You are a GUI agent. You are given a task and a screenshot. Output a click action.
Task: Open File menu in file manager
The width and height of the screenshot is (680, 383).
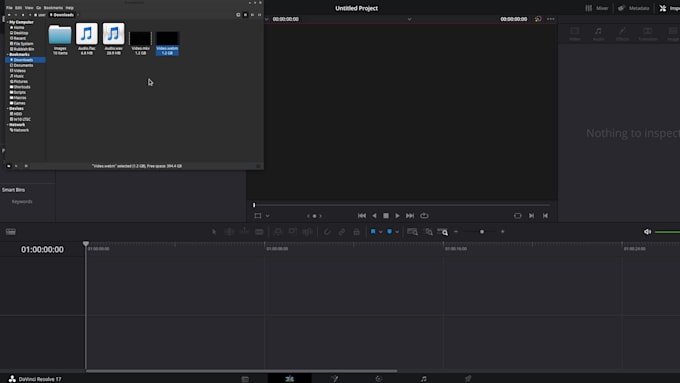click(x=9, y=8)
